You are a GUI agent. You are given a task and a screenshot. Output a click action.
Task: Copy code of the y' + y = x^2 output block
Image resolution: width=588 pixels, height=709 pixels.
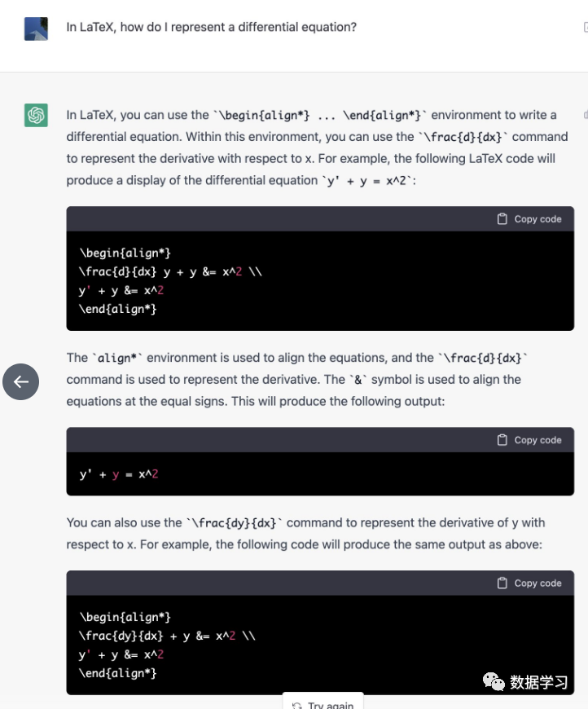click(x=529, y=440)
